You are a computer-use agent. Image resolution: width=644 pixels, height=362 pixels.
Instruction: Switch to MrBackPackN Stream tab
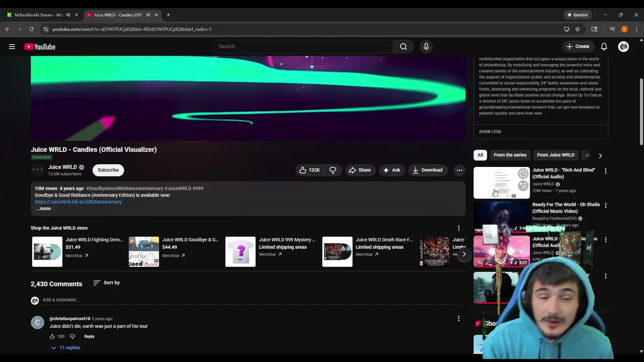[38, 15]
